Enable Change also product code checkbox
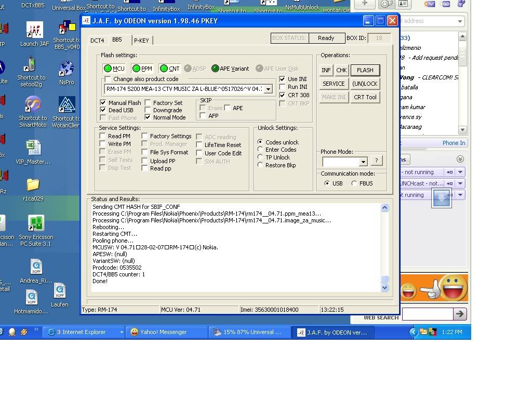 pos(108,79)
